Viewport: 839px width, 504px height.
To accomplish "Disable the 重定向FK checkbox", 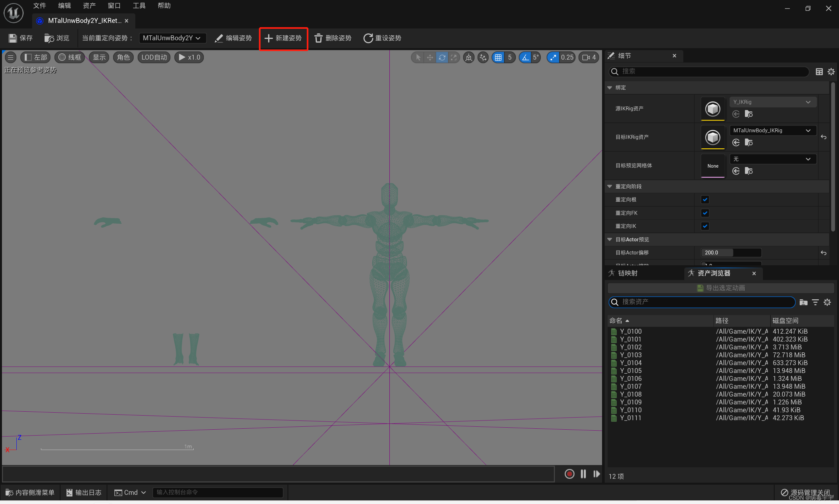I will (x=705, y=213).
